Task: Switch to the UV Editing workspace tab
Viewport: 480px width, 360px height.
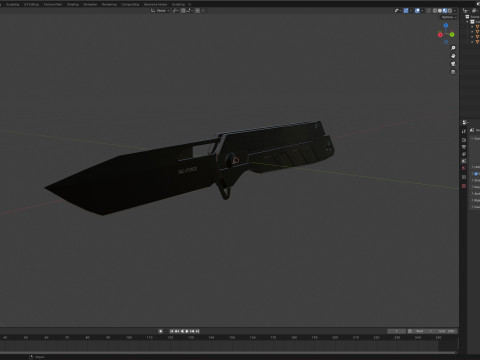Action: pyautogui.click(x=31, y=4)
